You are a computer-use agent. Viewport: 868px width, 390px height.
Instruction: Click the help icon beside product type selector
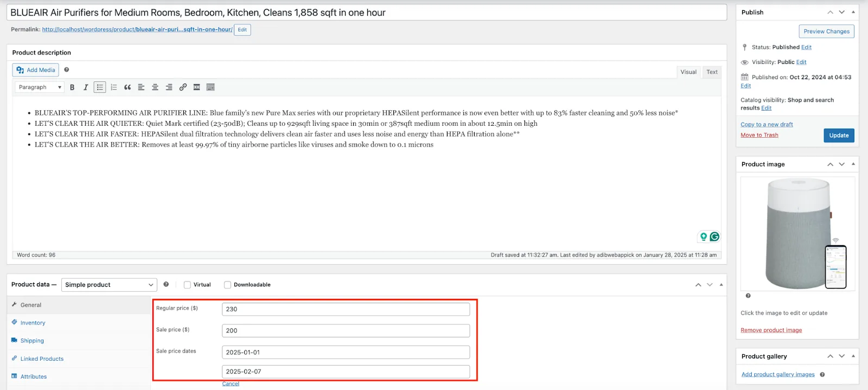[166, 284]
